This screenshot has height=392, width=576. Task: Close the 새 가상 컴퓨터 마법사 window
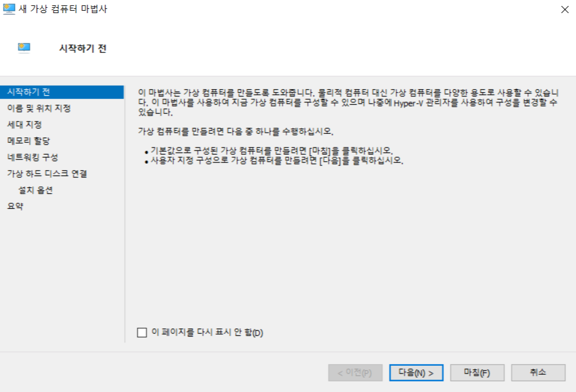click(x=565, y=10)
